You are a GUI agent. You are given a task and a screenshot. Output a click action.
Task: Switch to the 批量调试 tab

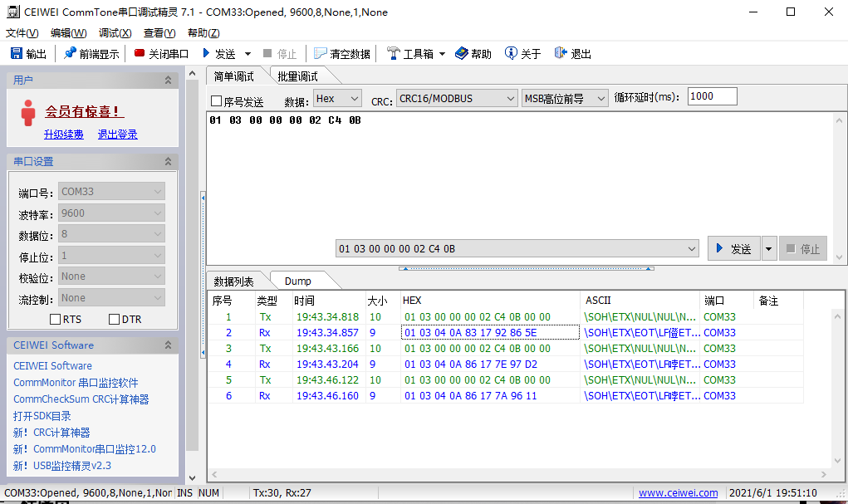click(x=299, y=74)
